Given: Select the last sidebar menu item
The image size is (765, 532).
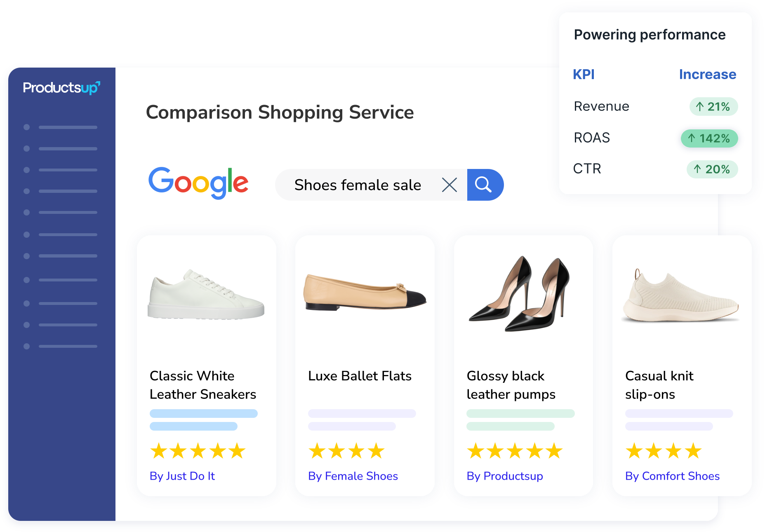Looking at the screenshot, I should pos(61,346).
